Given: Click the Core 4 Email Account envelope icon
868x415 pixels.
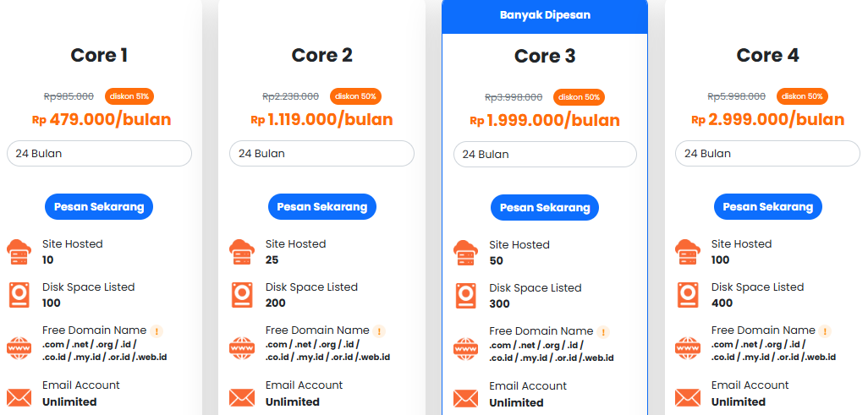Looking at the screenshot, I should [687, 396].
